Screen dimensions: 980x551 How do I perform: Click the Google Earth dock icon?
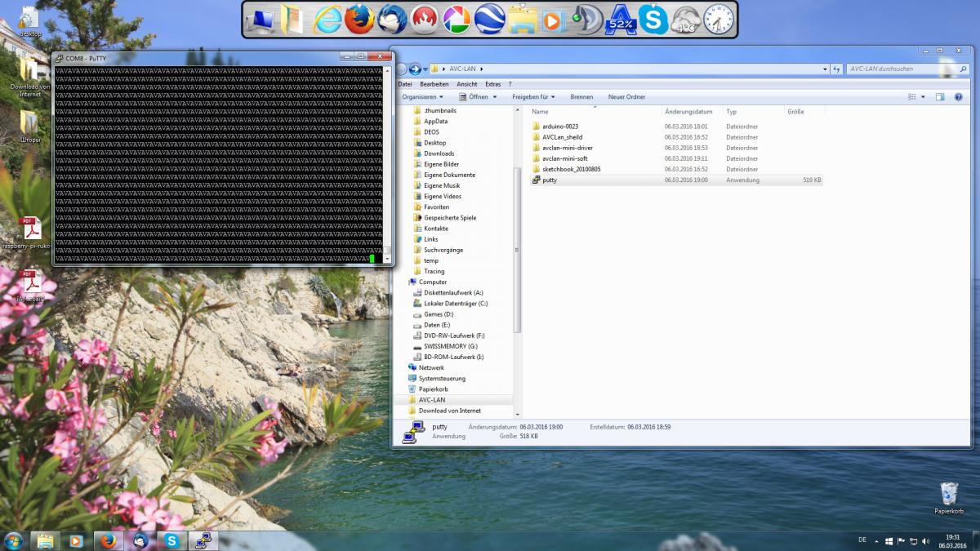pos(489,19)
